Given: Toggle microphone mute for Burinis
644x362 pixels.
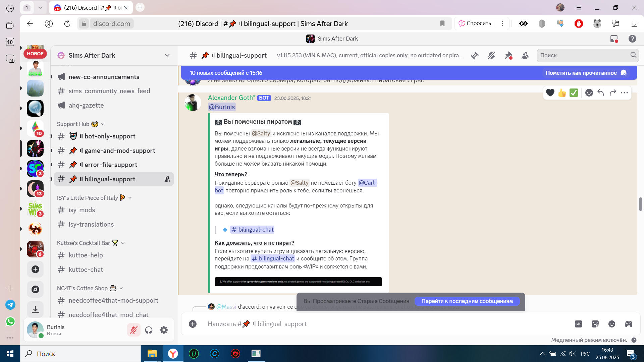Looking at the screenshot, I should pyautogui.click(x=133, y=330).
